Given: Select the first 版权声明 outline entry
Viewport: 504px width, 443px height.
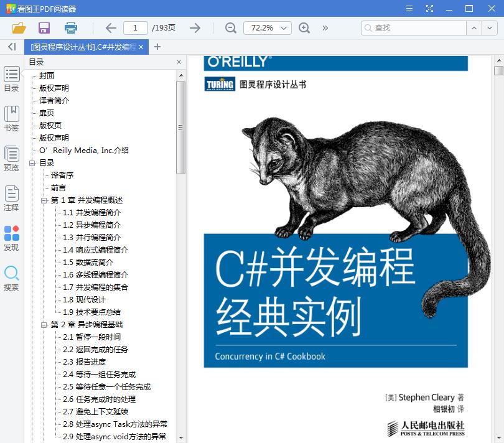Looking at the screenshot, I should click(x=54, y=88).
